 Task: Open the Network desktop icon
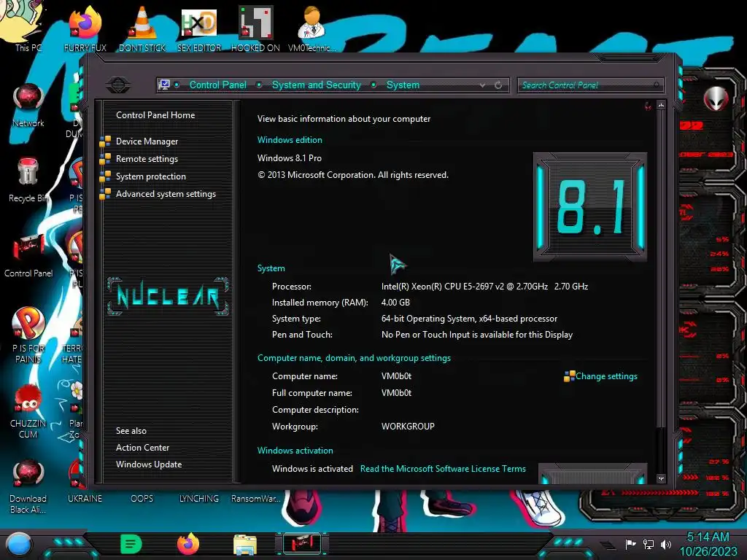[x=28, y=105]
